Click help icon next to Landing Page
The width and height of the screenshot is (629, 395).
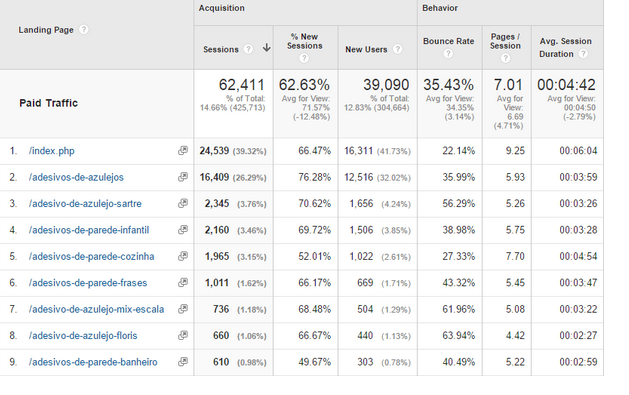point(83,30)
